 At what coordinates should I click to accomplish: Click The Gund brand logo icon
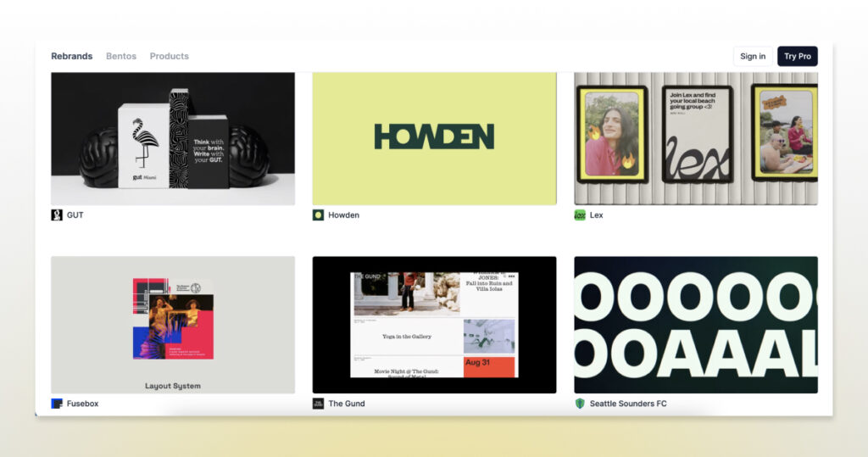pyautogui.click(x=318, y=404)
